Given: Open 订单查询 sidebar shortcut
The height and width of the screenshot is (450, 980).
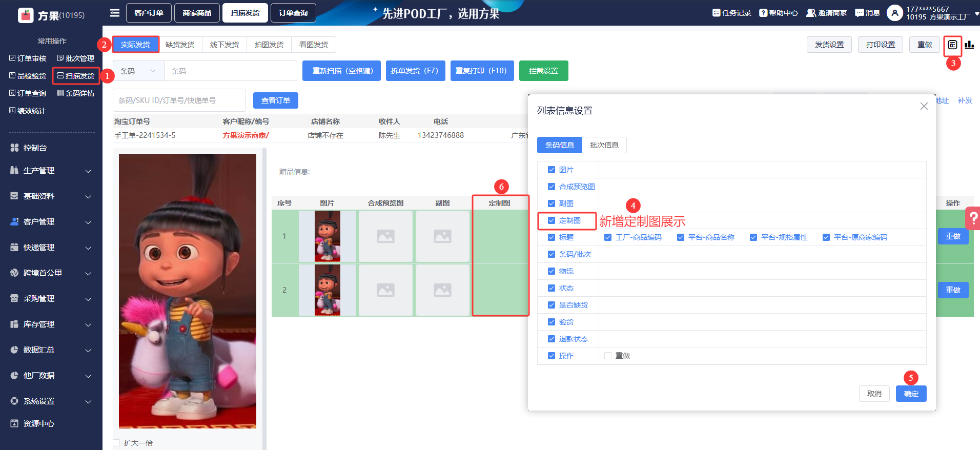Looking at the screenshot, I should tap(28, 93).
